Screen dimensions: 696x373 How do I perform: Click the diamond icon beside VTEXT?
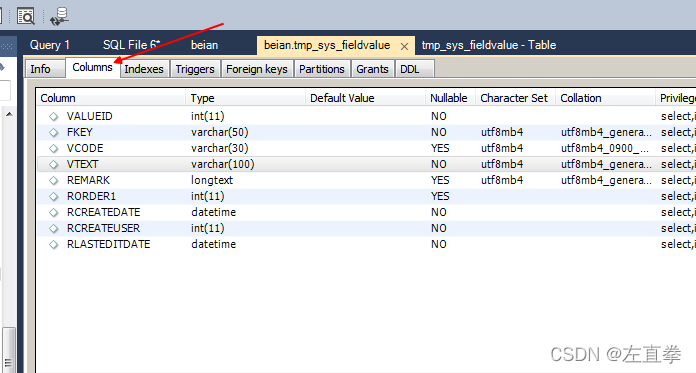(54, 164)
